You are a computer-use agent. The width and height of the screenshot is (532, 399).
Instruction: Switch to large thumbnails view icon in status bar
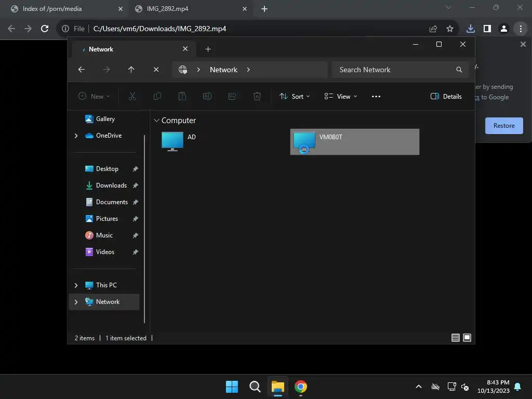[467, 338]
